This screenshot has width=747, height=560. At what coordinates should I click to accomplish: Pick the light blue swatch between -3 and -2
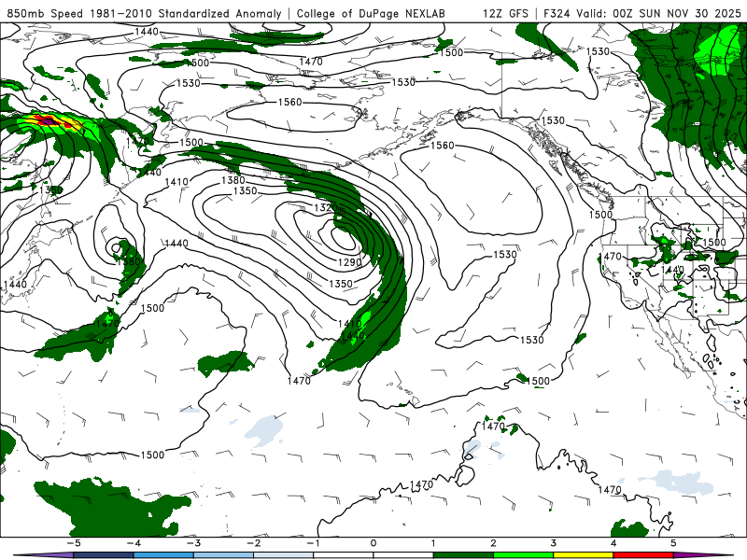click(223, 555)
